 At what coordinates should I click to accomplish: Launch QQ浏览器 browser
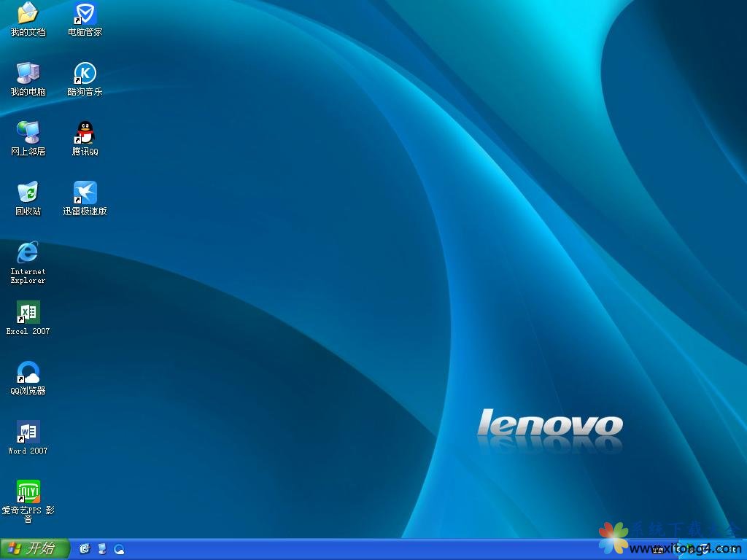point(28,373)
